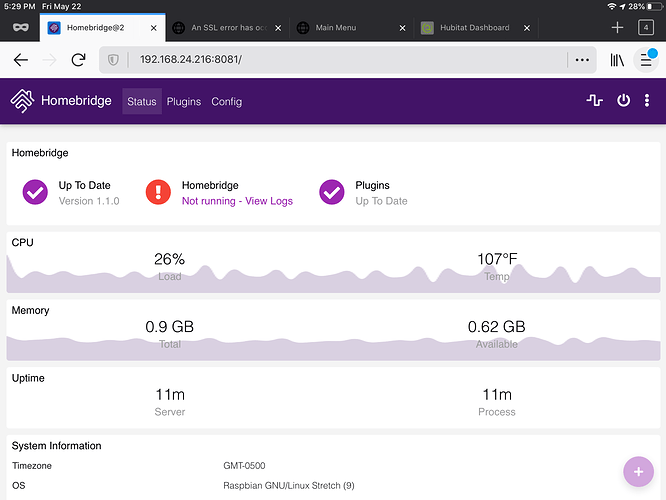Click the Homebridge logo icon
Screen dimensions: 666x500
point(22,101)
